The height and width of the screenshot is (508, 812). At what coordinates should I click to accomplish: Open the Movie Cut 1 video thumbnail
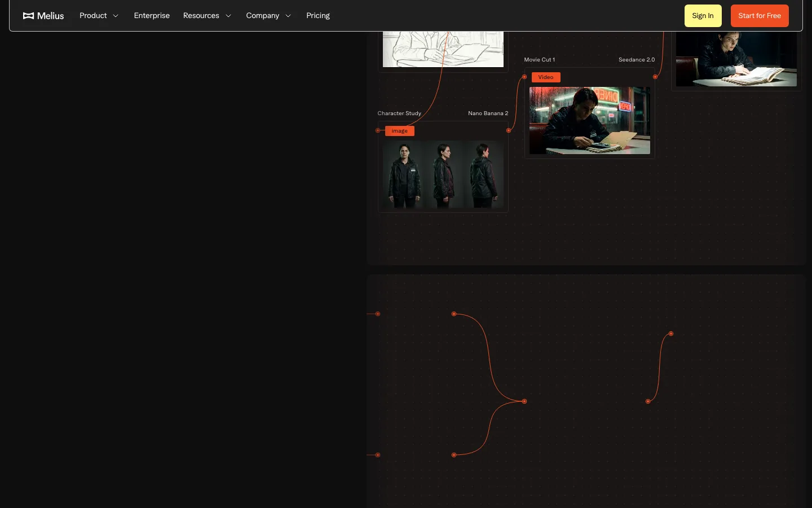590,120
